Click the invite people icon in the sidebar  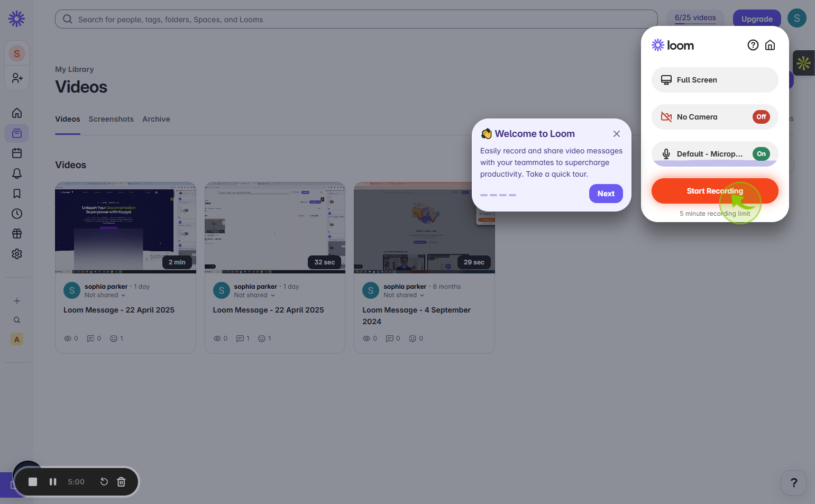[x=17, y=78]
